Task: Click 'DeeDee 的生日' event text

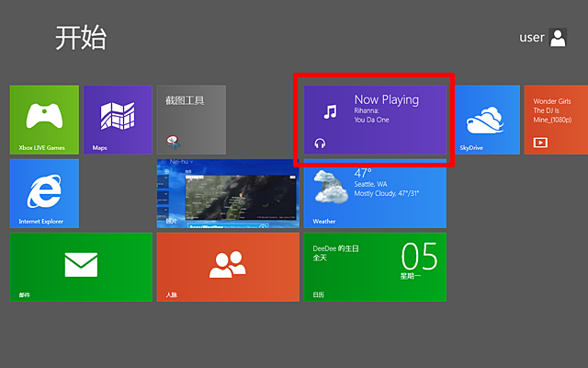Action: point(335,248)
